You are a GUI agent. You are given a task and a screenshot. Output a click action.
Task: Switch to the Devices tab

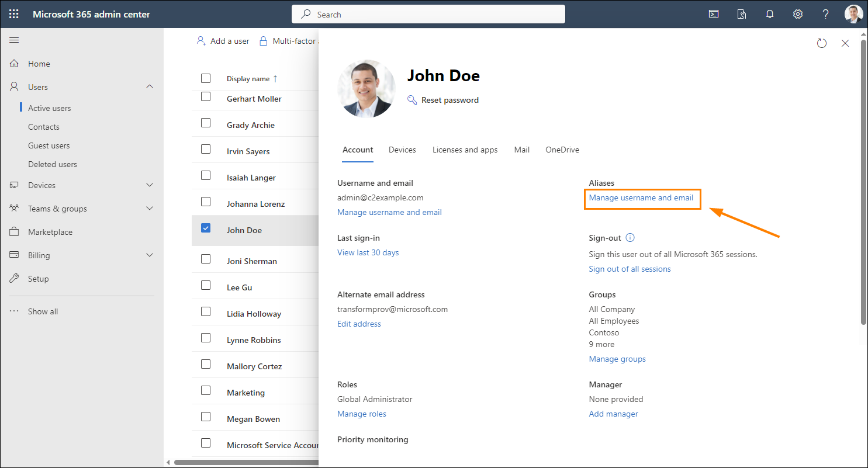[402, 150]
